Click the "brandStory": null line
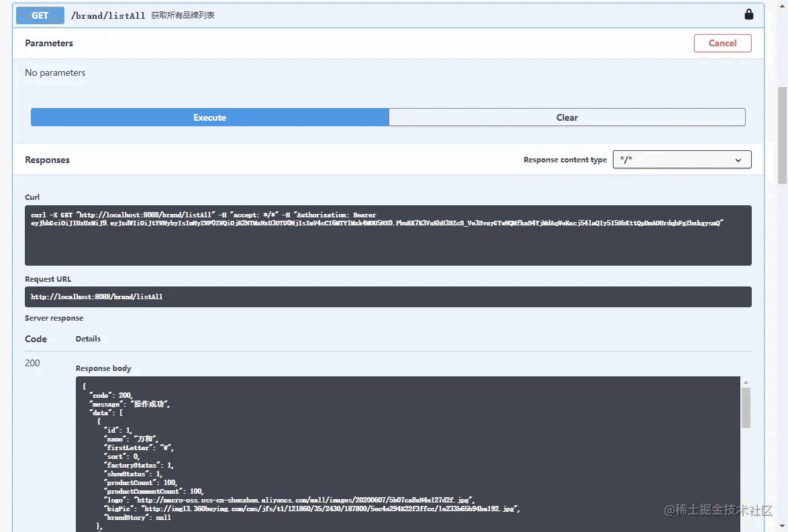 coord(137,517)
